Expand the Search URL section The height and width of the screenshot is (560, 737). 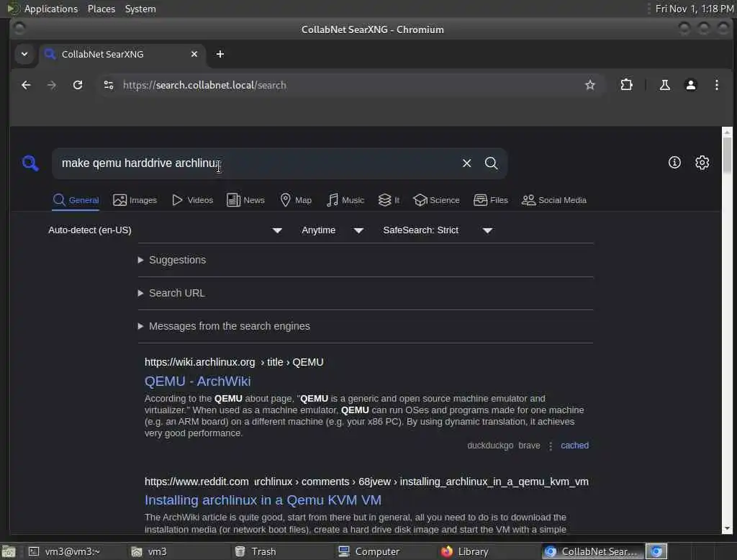[x=171, y=293]
